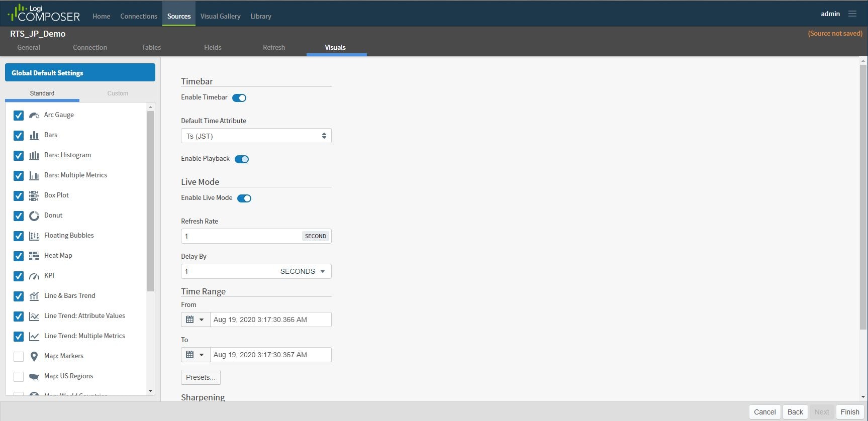Screen dimensions: 868x421
Task: Switch to the Tables tab
Action: click(151, 47)
